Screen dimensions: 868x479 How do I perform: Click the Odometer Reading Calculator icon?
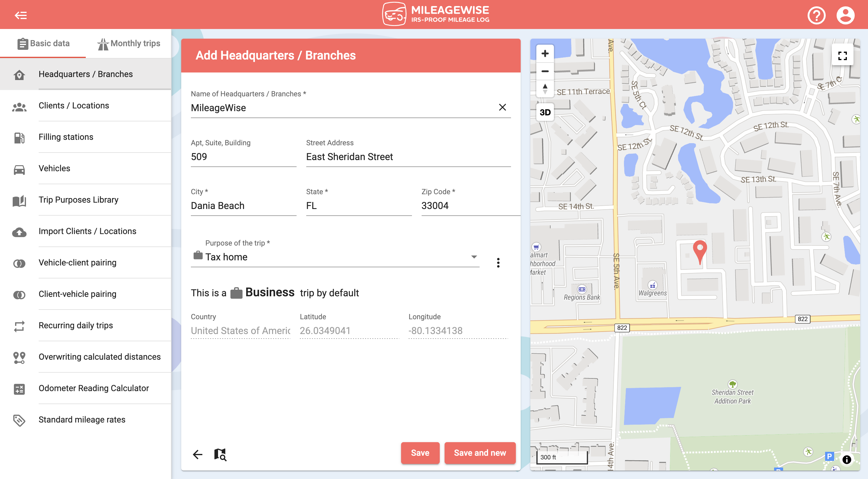click(x=19, y=389)
